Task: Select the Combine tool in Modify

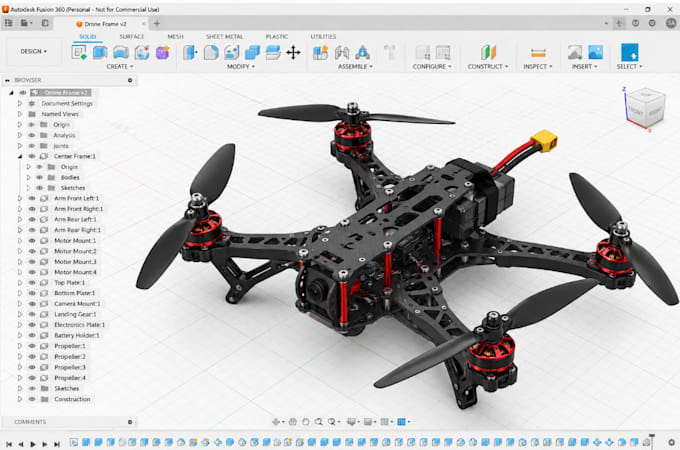Action: coord(252,52)
